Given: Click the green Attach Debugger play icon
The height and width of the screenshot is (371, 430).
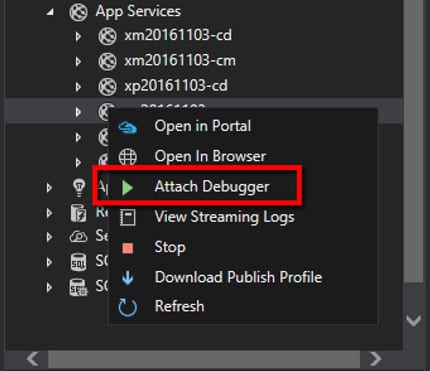Looking at the screenshot, I should [127, 187].
